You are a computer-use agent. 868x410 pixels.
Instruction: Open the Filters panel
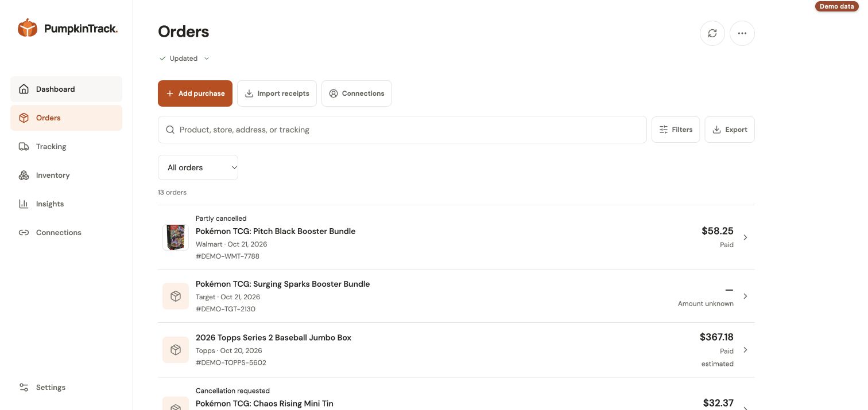click(x=676, y=130)
